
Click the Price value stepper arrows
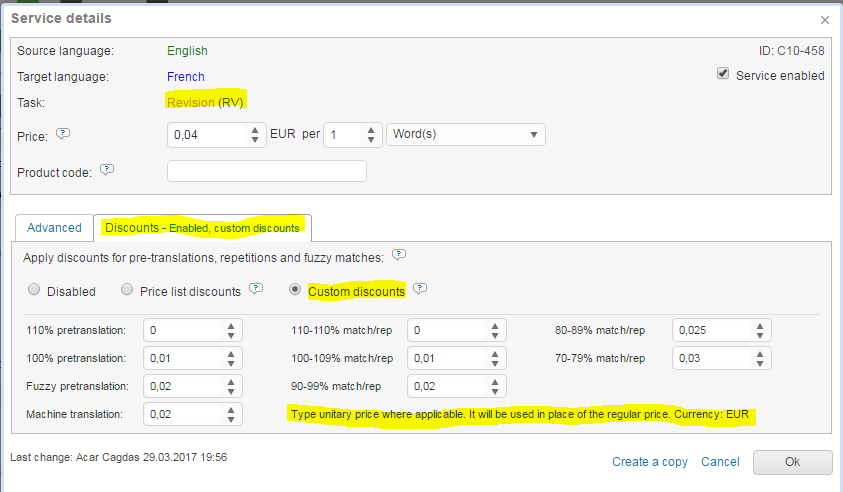255,135
